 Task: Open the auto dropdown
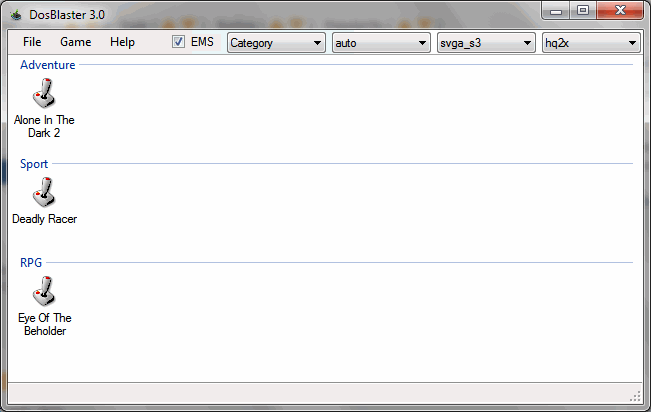[381, 43]
